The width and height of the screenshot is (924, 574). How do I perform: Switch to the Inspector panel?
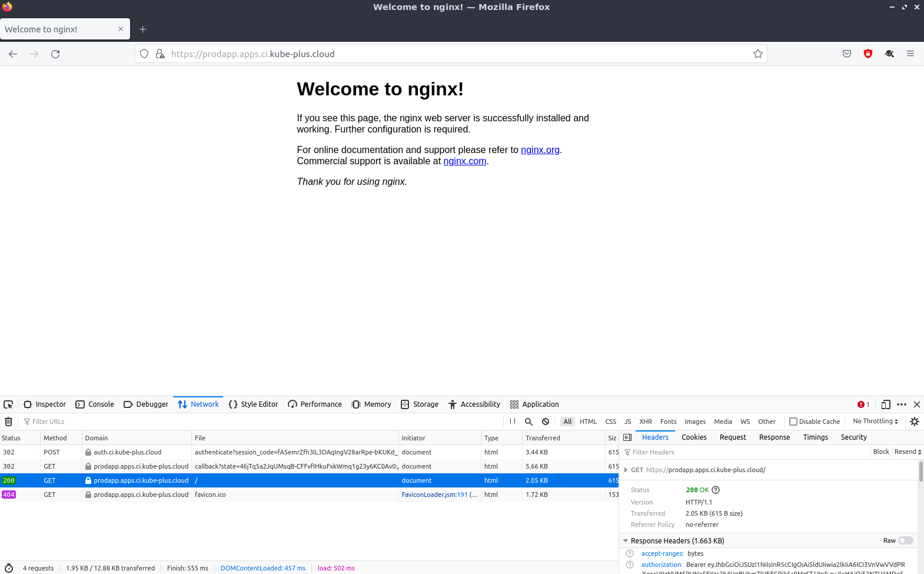[45, 404]
